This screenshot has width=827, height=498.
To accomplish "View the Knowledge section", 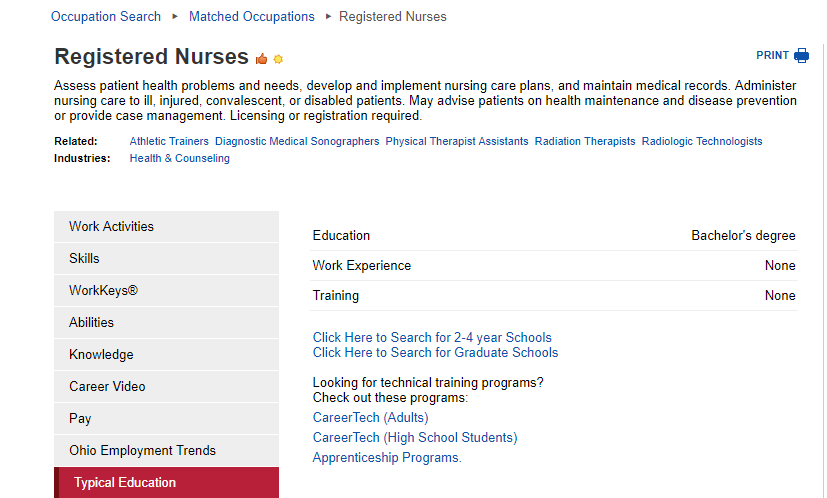I will [x=166, y=355].
